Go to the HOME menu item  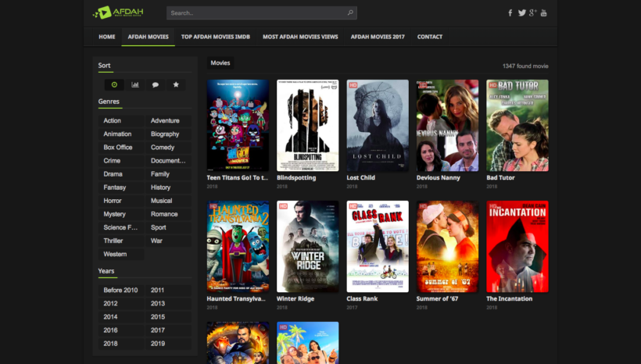[107, 37]
